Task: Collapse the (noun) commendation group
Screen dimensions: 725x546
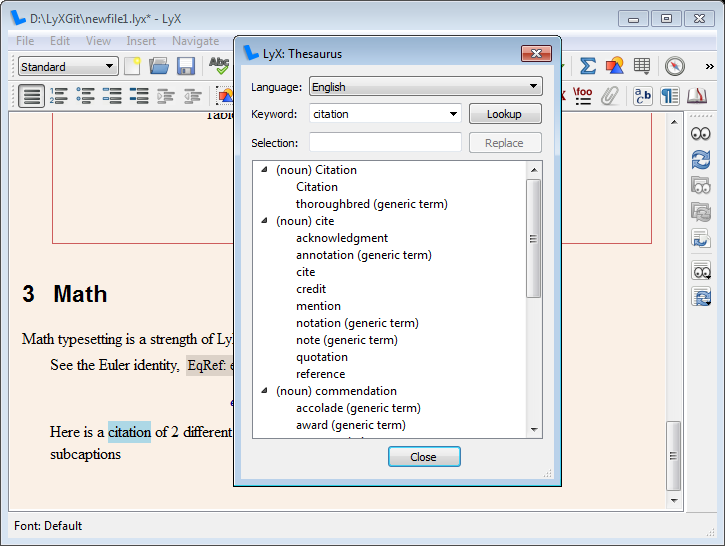Action: (264, 391)
